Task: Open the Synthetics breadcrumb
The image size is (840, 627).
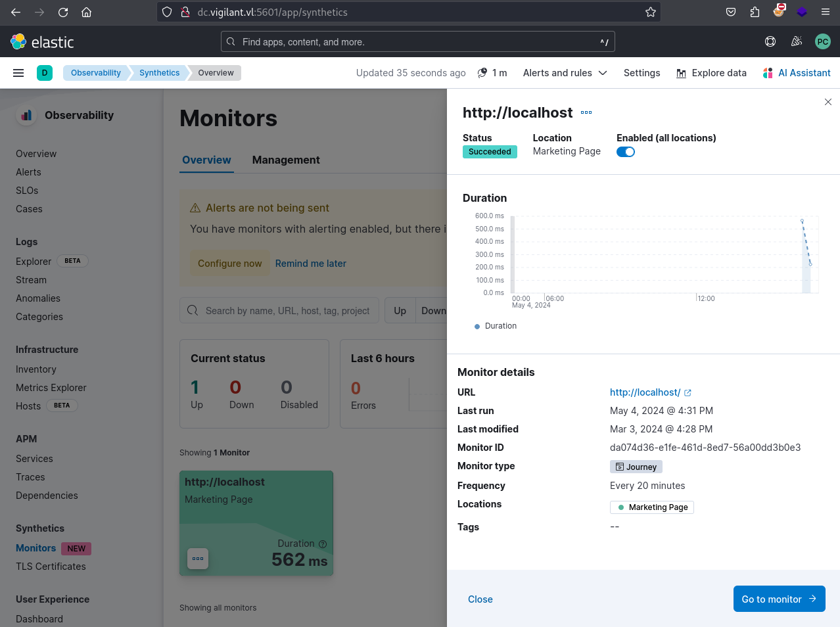Action: [x=159, y=73]
